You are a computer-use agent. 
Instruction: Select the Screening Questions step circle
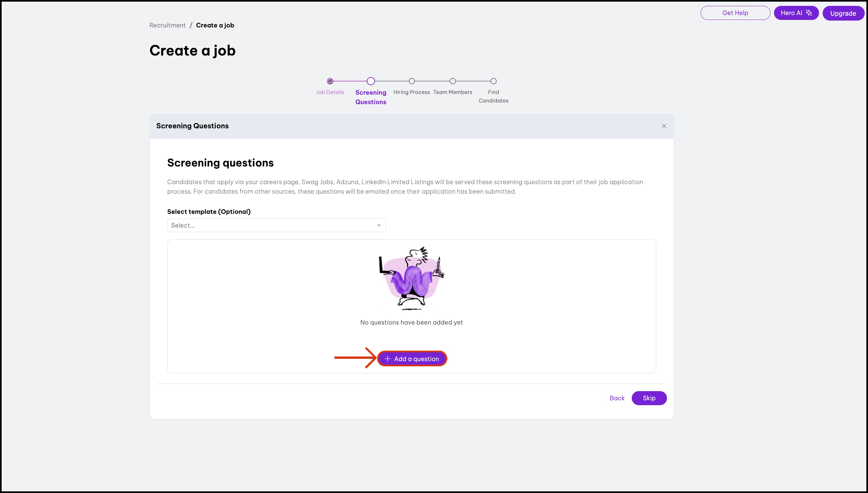(371, 81)
